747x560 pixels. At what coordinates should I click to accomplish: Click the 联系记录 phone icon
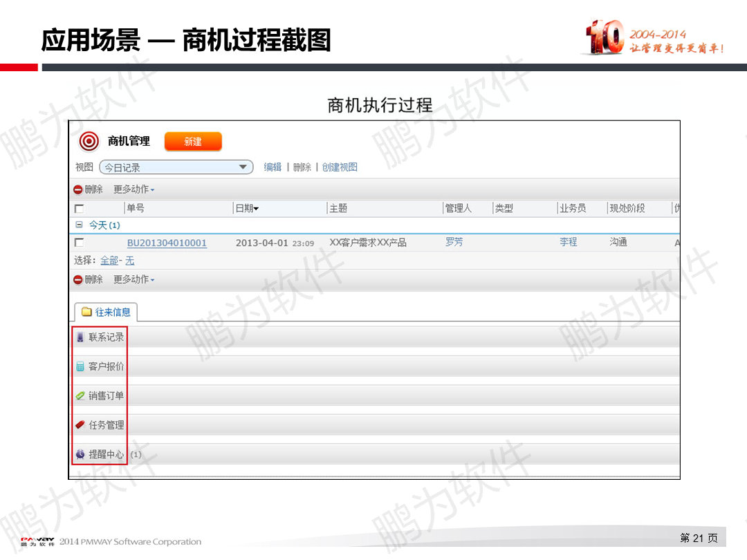80,337
